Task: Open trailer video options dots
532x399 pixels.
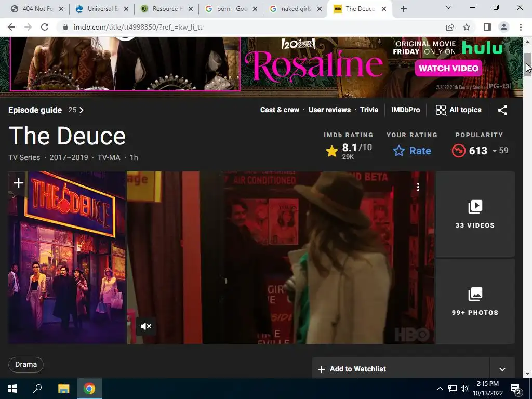Action: [x=418, y=187]
